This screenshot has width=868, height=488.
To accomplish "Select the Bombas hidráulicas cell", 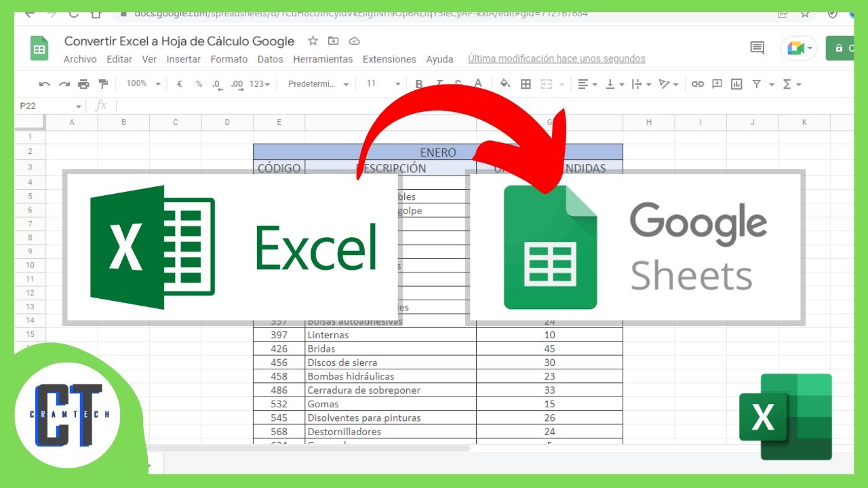I will pyautogui.click(x=391, y=376).
